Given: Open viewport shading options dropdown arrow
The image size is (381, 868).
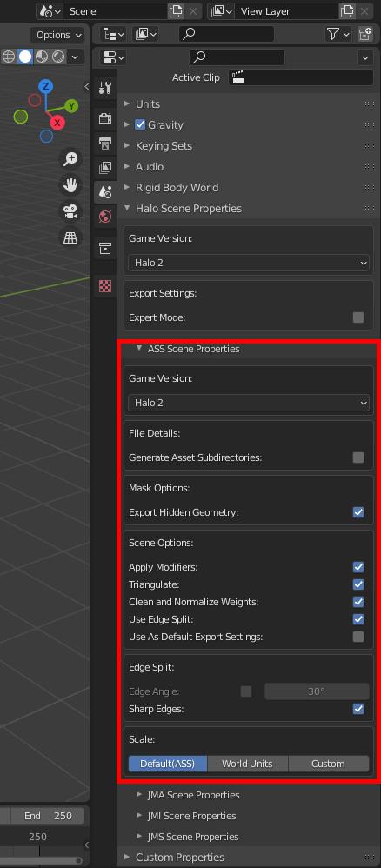Looking at the screenshot, I should [75, 57].
